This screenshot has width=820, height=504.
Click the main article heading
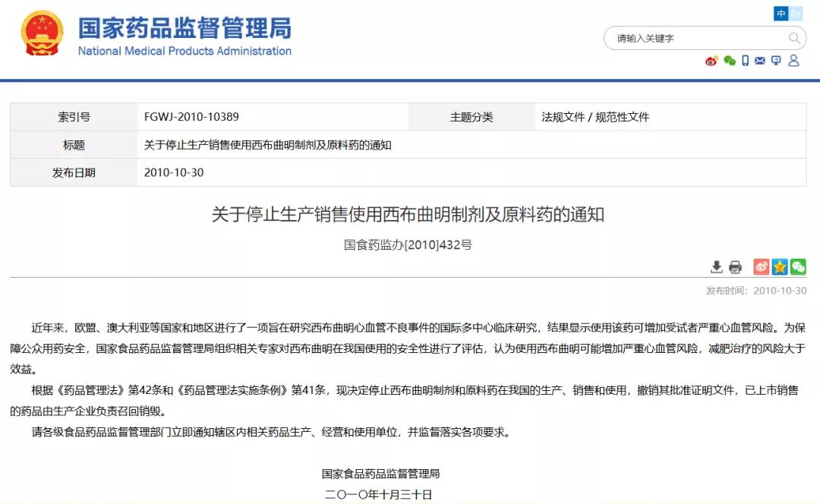pyautogui.click(x=408, y=214)
